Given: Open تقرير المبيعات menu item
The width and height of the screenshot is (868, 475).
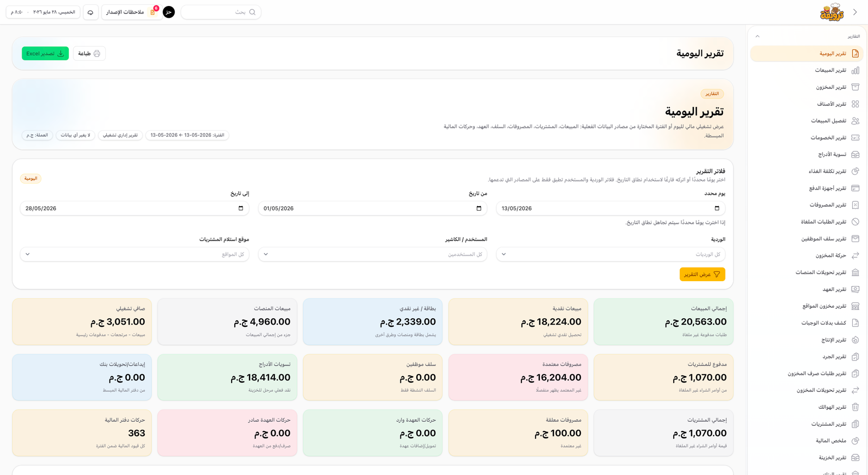Looking at the screenshot, I should coord(807,70).
